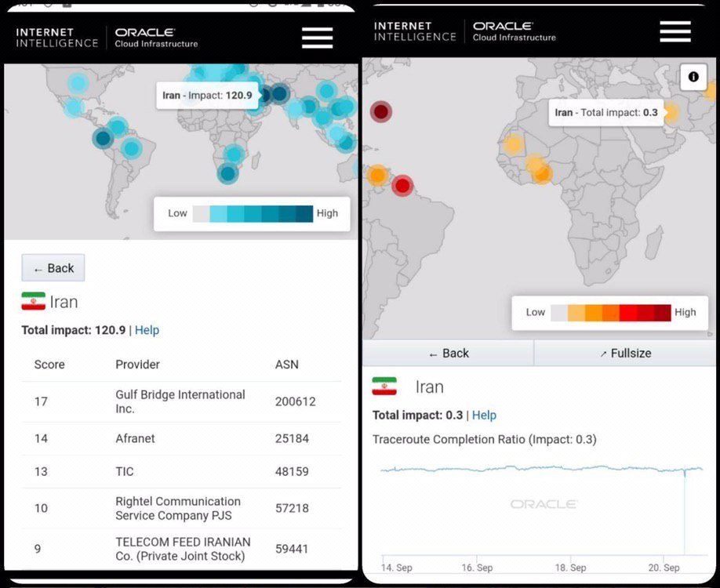Click the TIC provider row

pos(180,471)
